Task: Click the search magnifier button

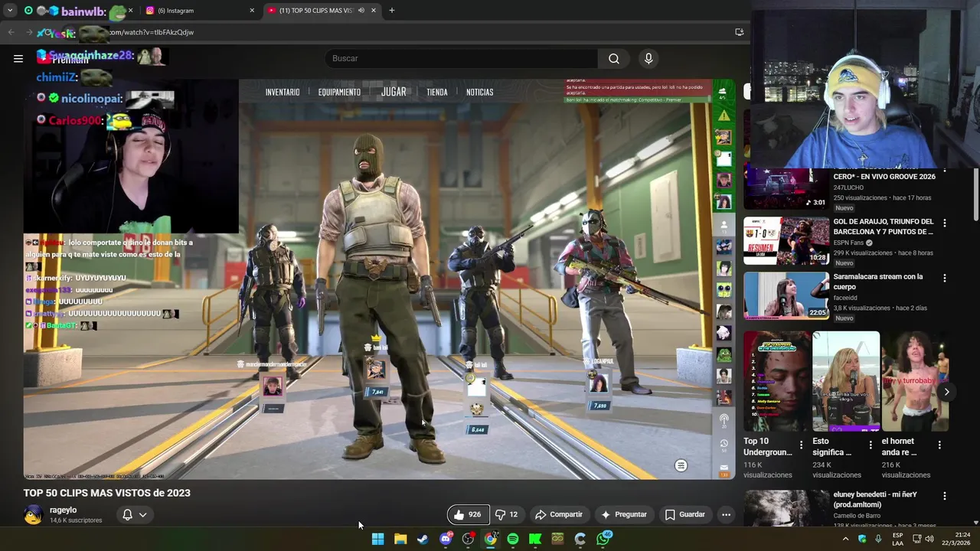Action: [x=614, y=59]
